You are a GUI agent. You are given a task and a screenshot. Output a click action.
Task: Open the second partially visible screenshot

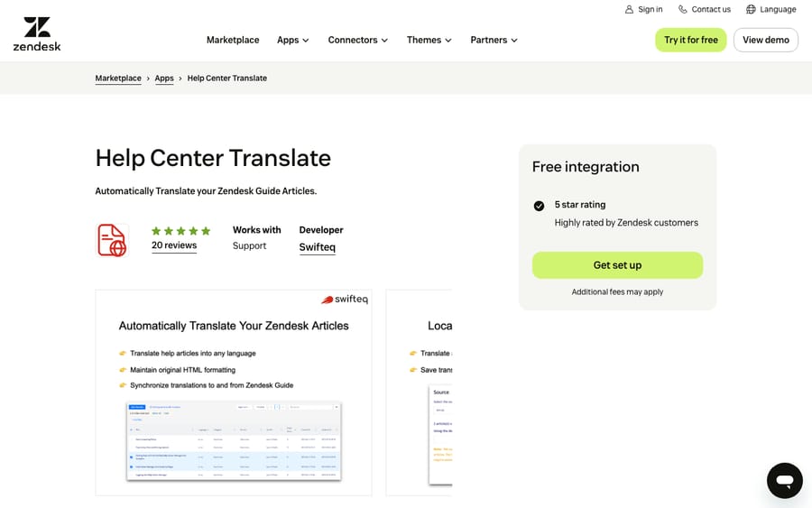coord(419,393)
